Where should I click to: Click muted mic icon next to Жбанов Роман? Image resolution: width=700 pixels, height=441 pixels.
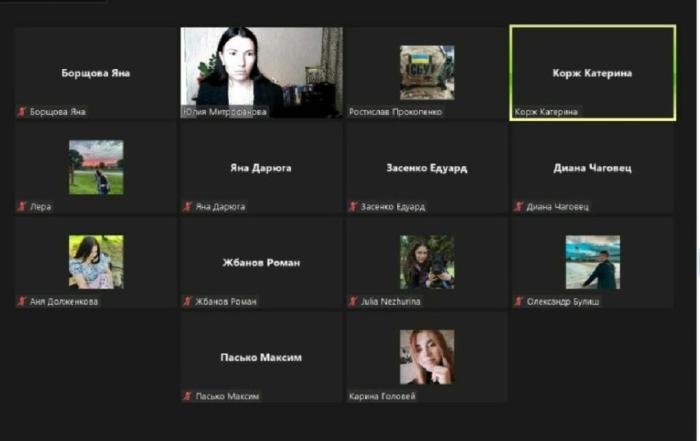tap(188, 301)
